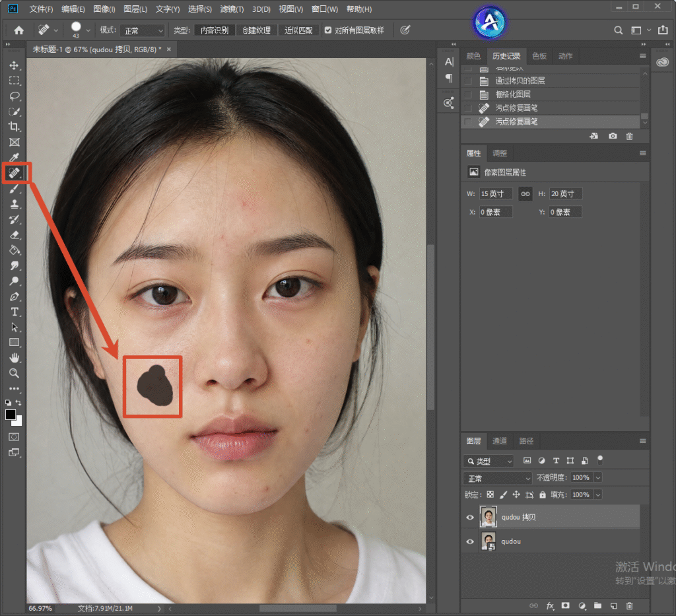
Task: Select the Paint Bucket tool
Action: click(15, 250)
